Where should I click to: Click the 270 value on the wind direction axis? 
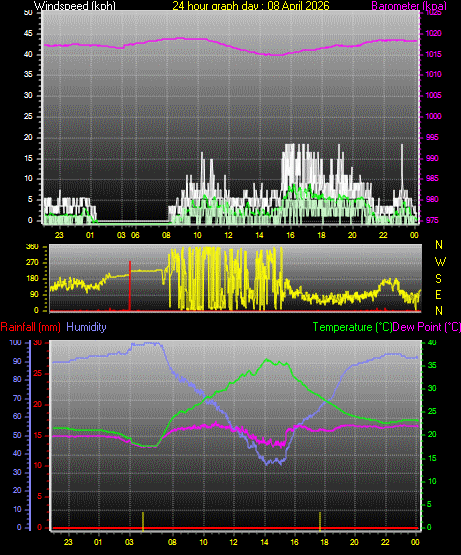point(33,263)
